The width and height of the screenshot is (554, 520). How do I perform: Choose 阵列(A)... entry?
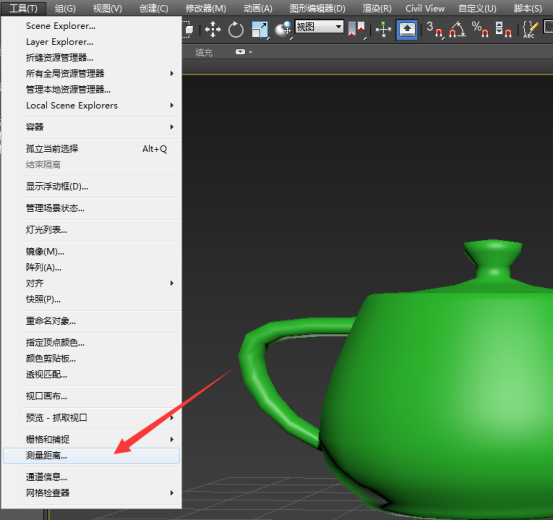coord(92,267)
